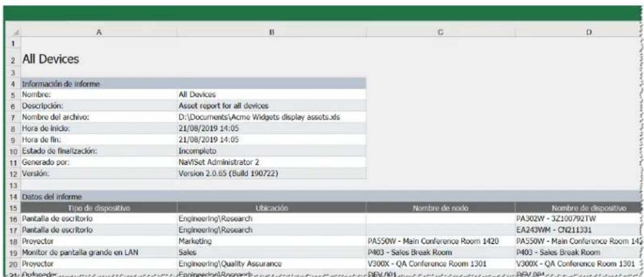Click PA550W node name in column C
The height and width of the screenshot is (277, 644).
click(440, 242)
